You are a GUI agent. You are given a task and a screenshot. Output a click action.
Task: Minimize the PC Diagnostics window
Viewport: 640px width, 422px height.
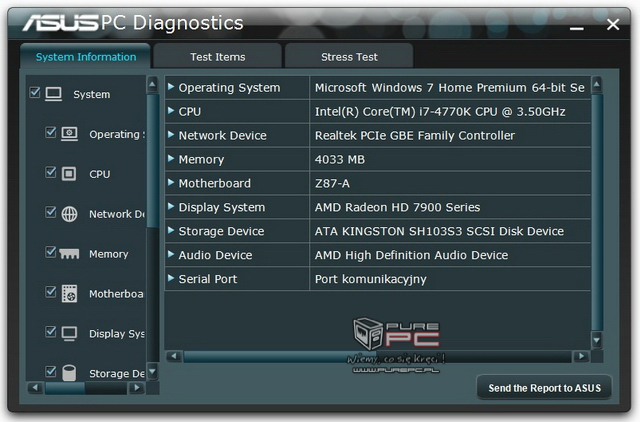coord(576,28)
